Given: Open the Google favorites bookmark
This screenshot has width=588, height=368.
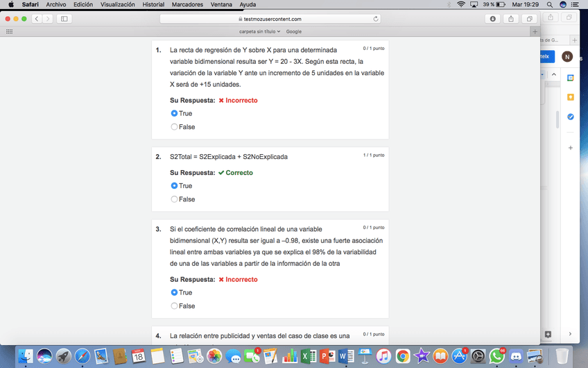Looking at the screenshot, I should point(293,31).
